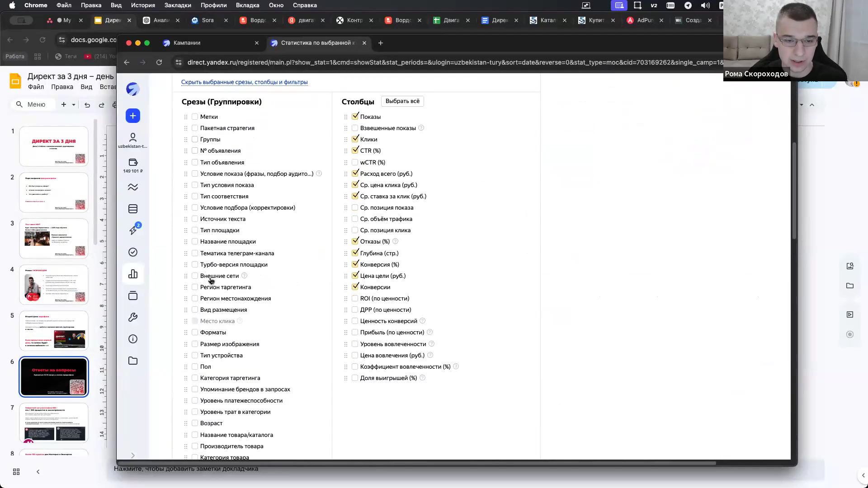Click the volume icon in macOS menu bar
The width and height of the screenshot is (868, 488).
(705, 5)
